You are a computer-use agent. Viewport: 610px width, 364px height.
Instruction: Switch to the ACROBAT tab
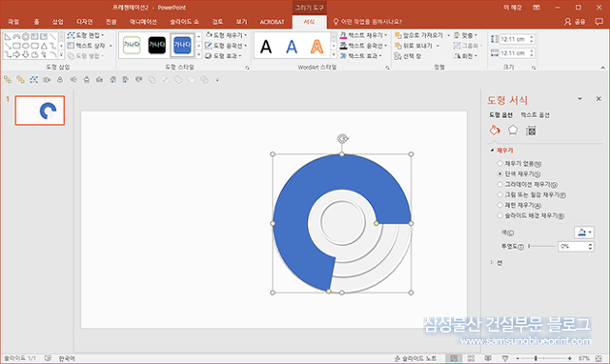[x=272, y=21]
